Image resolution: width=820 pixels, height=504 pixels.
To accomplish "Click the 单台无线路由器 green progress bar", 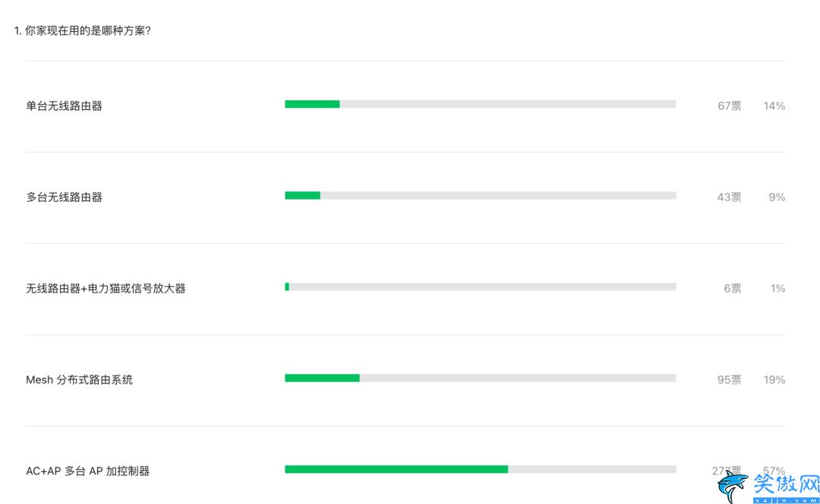I will click(312, 104).
